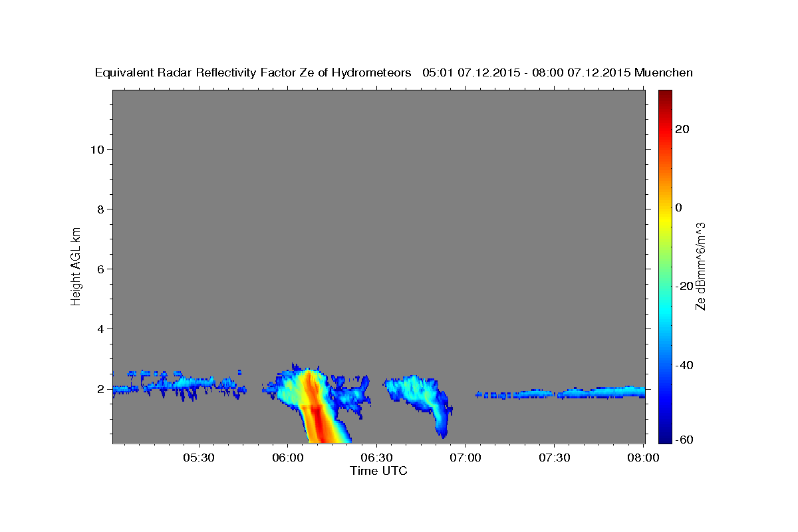
Task: Click the plot title 'Equivalent Radar Reflectivity Factor Ze of Hydrometeors'
Action: click(x=253, y=72)
